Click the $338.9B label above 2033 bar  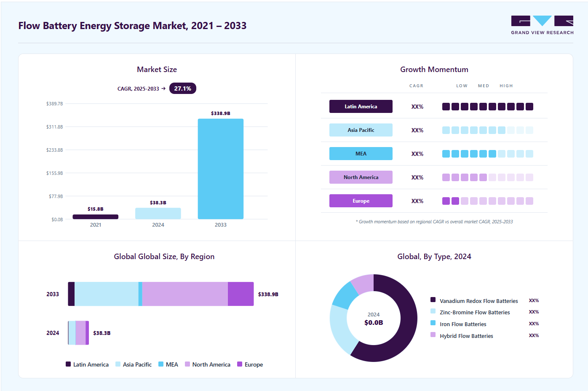221,113
